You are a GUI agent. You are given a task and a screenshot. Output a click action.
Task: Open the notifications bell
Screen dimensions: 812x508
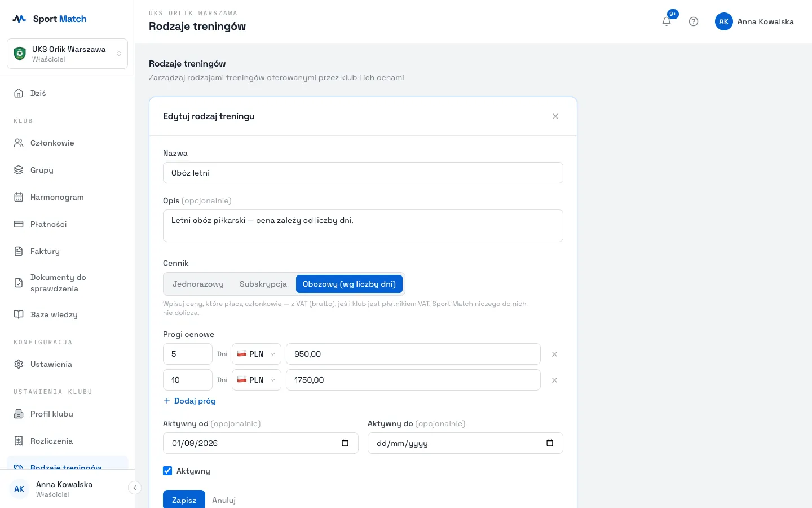(x=667, y=21)
